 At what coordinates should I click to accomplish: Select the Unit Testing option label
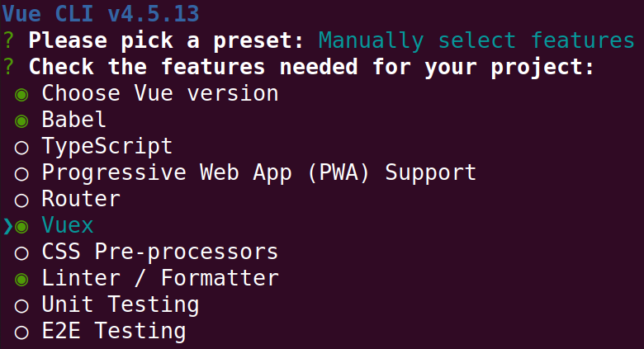121,304
